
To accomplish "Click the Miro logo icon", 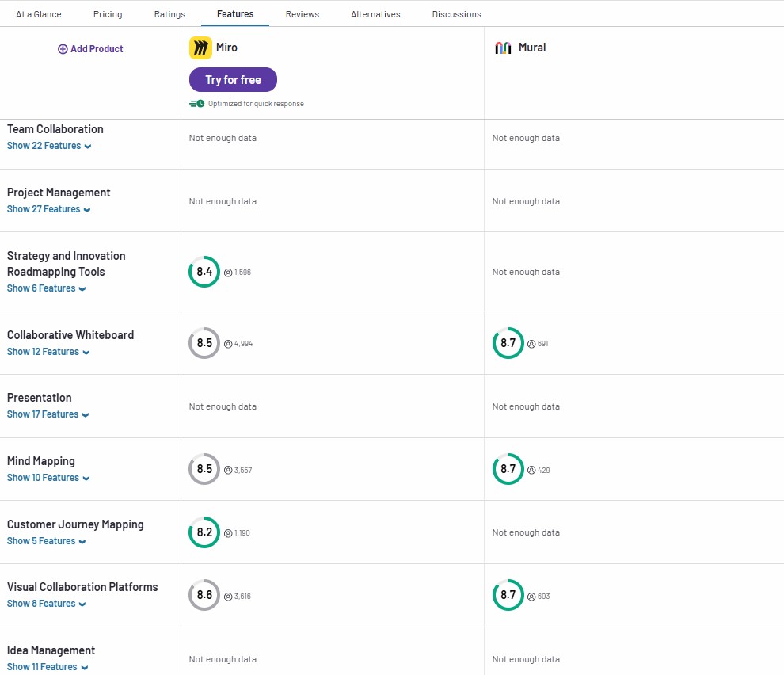I will tap(200, 48).
